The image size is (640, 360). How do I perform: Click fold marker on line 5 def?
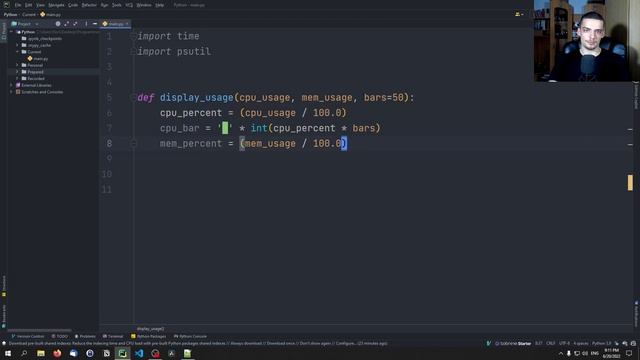pyautogui.click(x=133, y=98)
